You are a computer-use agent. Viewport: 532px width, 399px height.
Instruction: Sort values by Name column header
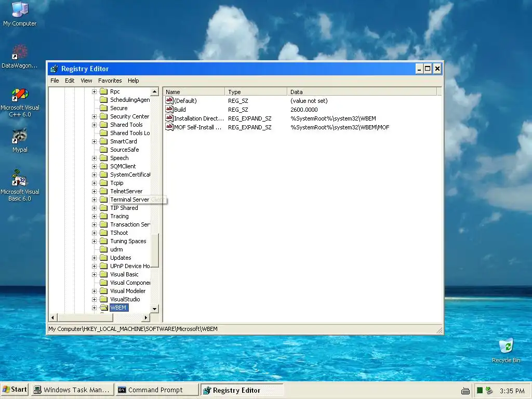coord(194,91)
